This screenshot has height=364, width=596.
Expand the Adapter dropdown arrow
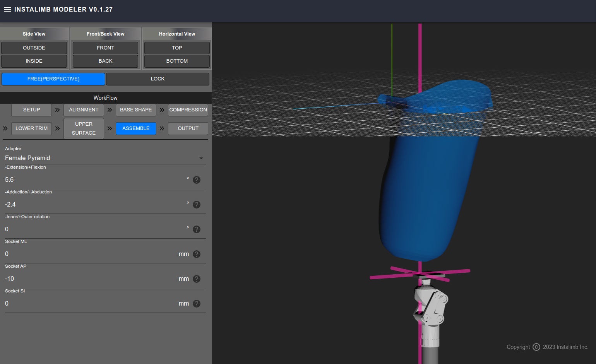click(x=201, y=158)
